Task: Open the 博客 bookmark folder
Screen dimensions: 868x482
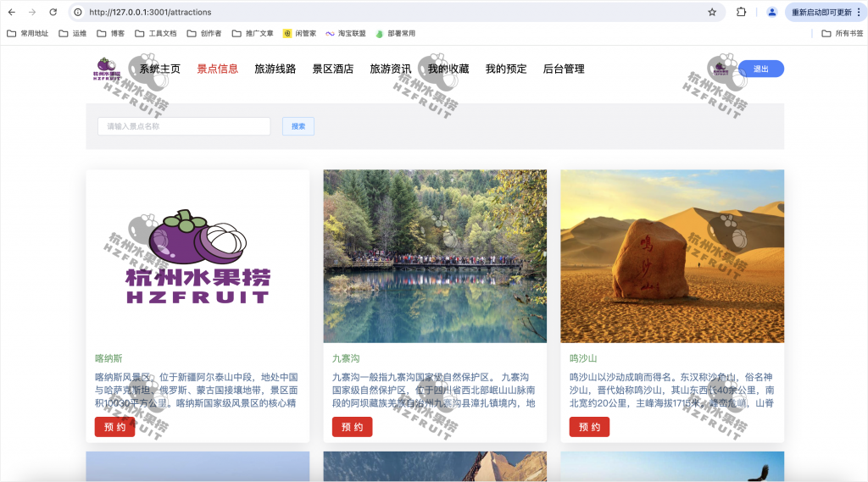Action: tap(111, 33)
